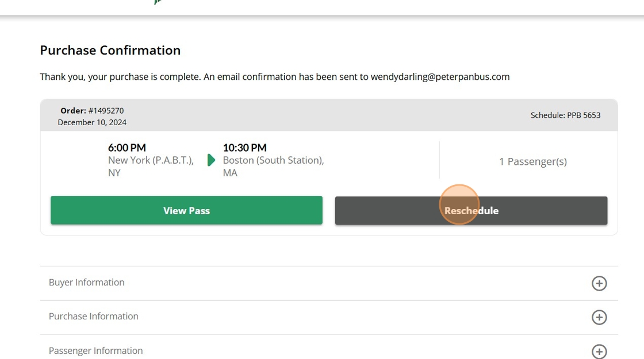This screenshot has width=644, height=359.
Task: Click the View Pass button
Action: pos(186,211)
